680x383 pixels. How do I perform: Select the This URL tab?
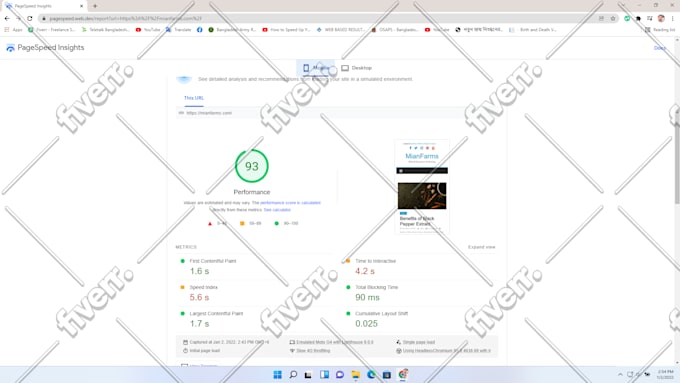click(x=194, y=98)
